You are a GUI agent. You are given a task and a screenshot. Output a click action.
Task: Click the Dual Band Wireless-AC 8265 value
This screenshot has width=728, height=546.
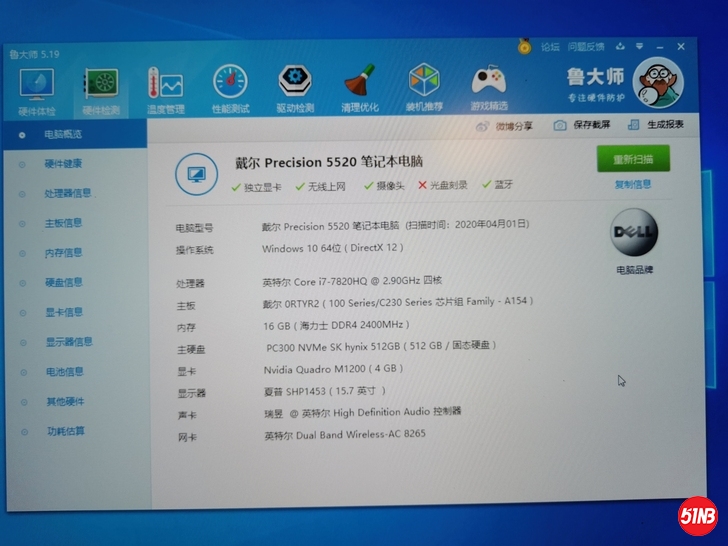click(345, 435)
